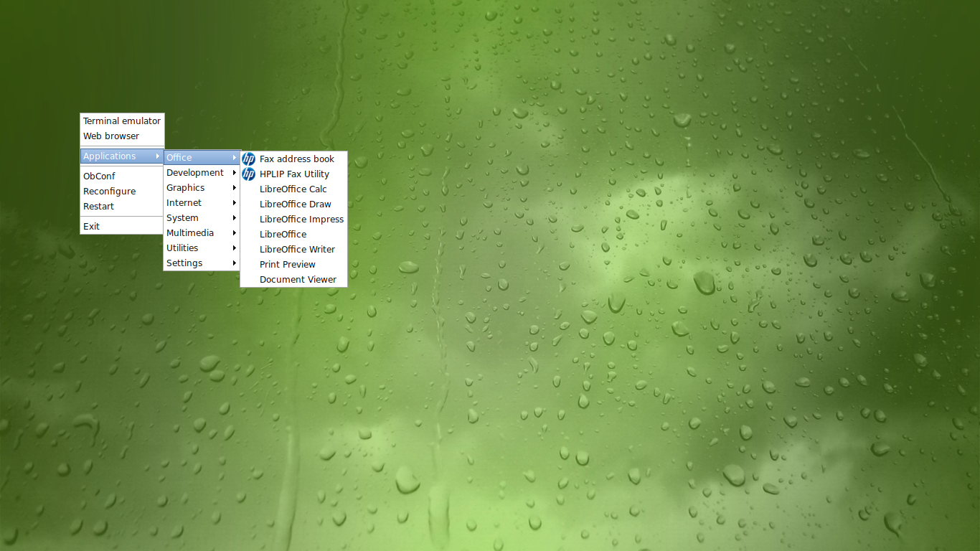
Task: Expand arrow next to Settings
Action: tap(234, 263)
